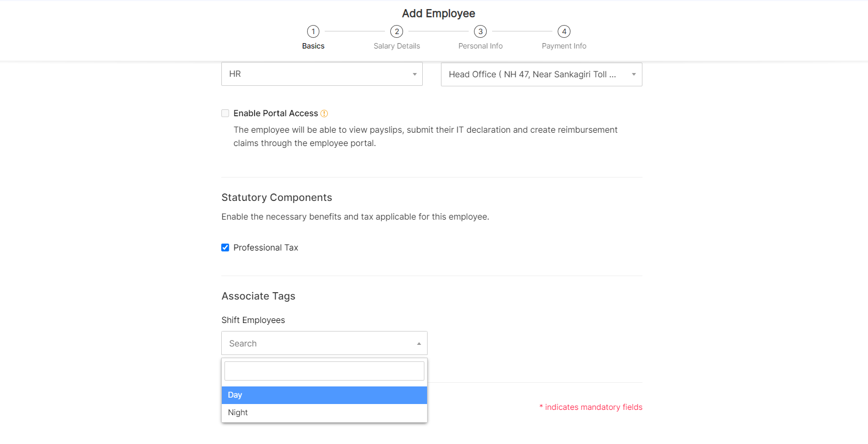The height and width of the screenshot is (444, 868).
Task: Click the step 4 circle icon
Action: (564, 31)
